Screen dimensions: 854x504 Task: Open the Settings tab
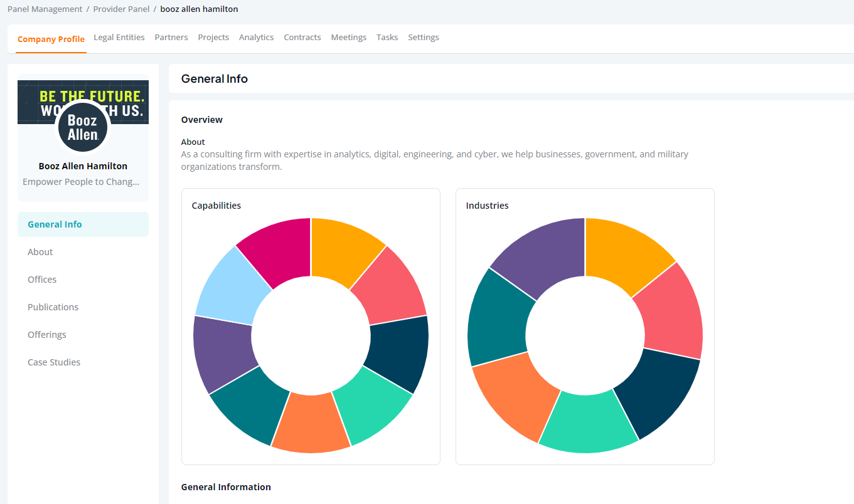424,38
